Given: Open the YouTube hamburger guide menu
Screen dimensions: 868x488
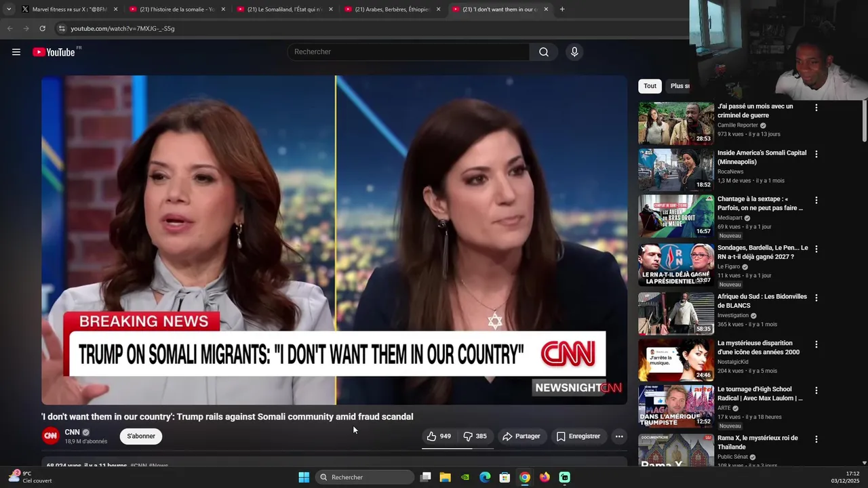Looking at the screenshot, I should click(16, 52).
